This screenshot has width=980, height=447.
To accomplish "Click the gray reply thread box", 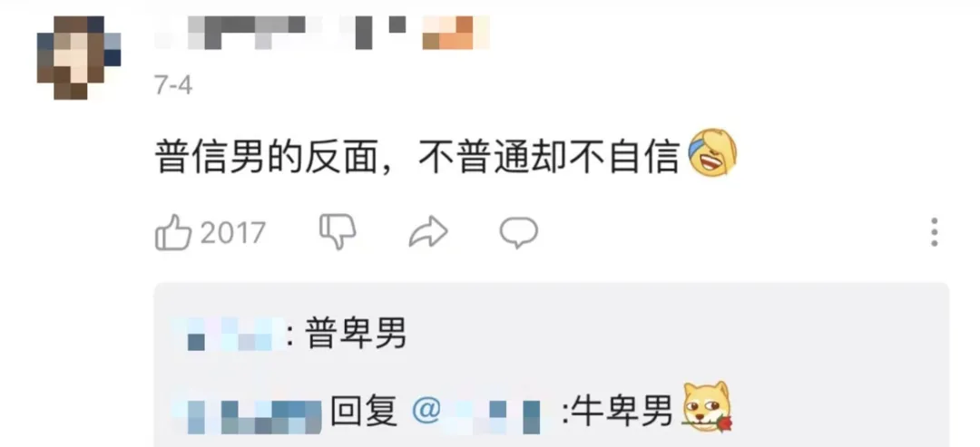I will click(x=552, y=364).
